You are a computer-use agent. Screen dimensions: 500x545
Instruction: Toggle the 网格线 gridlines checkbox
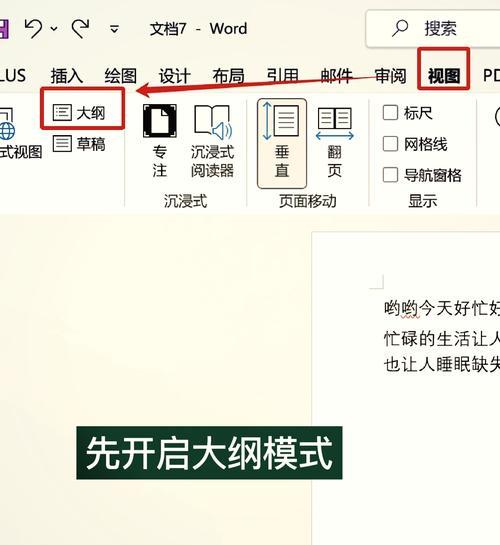[390, 144]
